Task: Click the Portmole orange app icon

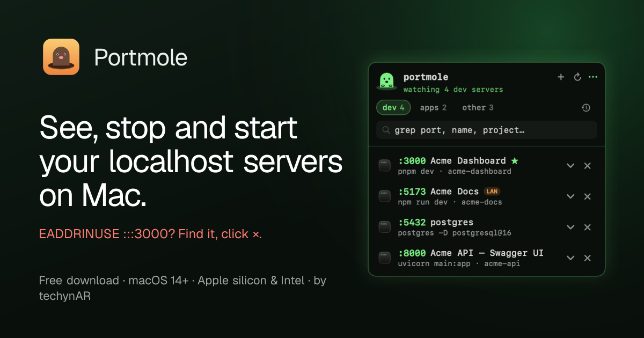Action: [x=61, y=57]
